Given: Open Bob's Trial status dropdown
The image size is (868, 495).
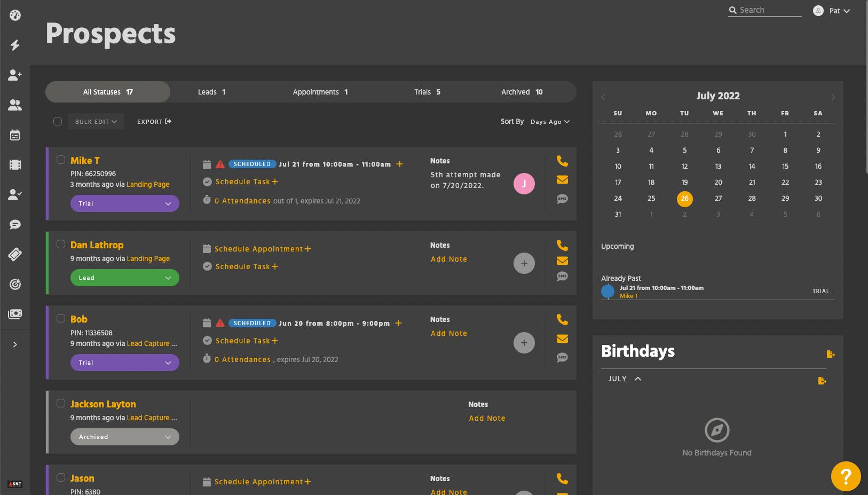Looking at the screenshot, I should coord(125,363).
